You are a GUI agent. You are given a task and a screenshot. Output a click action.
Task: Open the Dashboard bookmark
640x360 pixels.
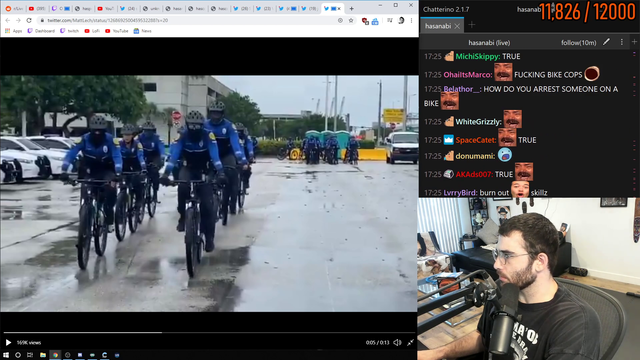pos(41,31)
